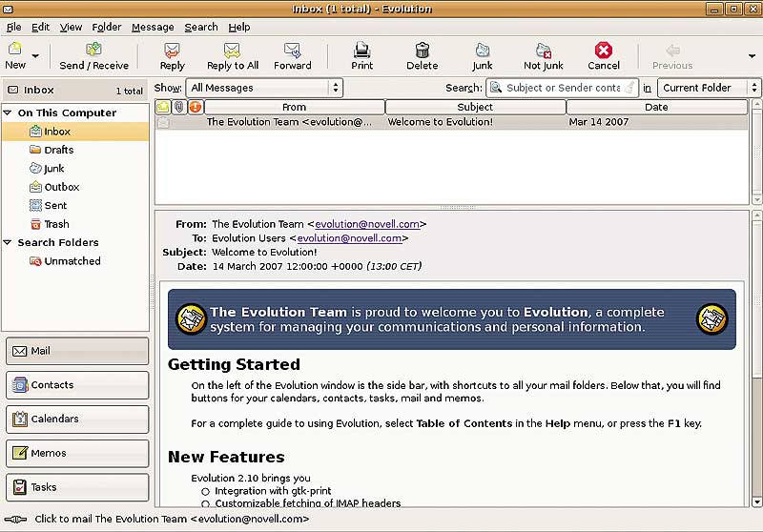The height and width of the screenshot is (532, 763).
Task: Click the online/offline status bar icon
Action: tap(15, 520)
